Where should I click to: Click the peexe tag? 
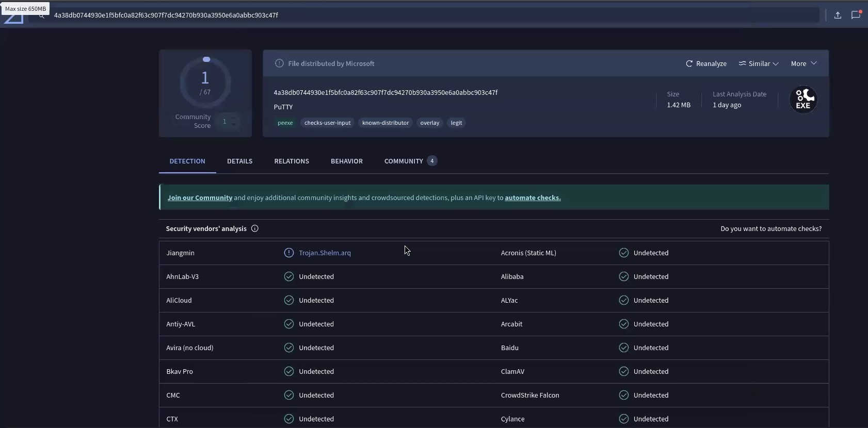285,123
